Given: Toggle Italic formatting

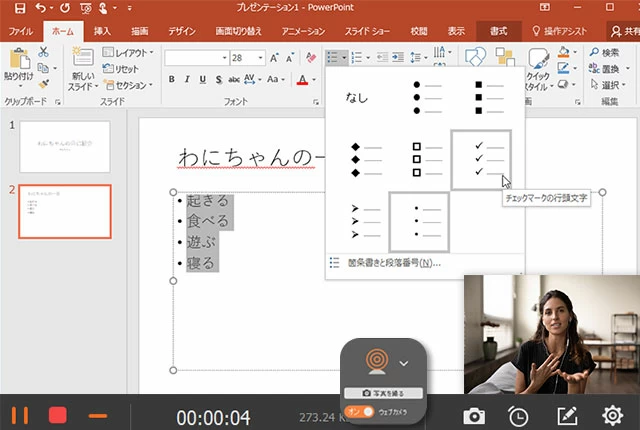Looking at the screenshot, I should [187, 79].
